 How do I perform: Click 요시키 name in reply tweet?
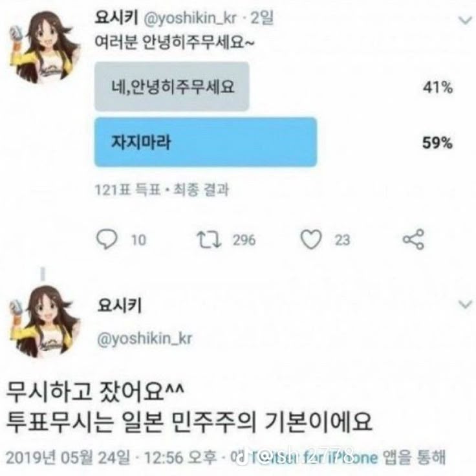[119, 305]
